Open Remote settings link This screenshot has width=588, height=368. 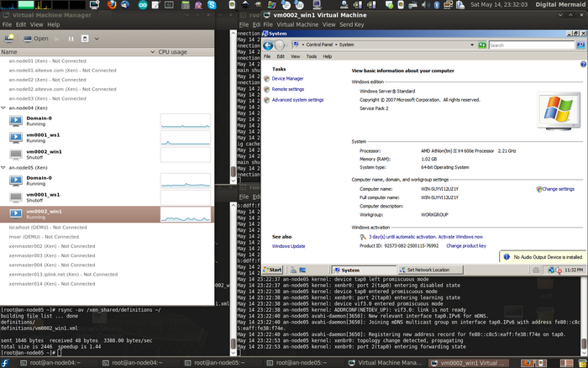[288, 89]
